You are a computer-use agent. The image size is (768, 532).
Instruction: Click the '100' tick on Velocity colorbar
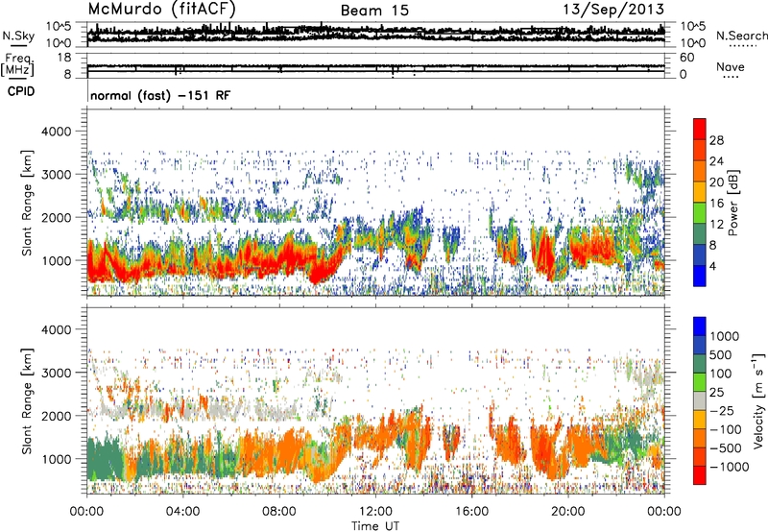click(x=720, y=374)
